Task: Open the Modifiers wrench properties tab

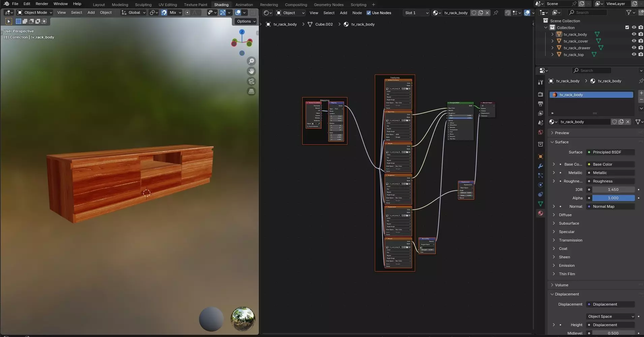Action: tap(541, 166)
